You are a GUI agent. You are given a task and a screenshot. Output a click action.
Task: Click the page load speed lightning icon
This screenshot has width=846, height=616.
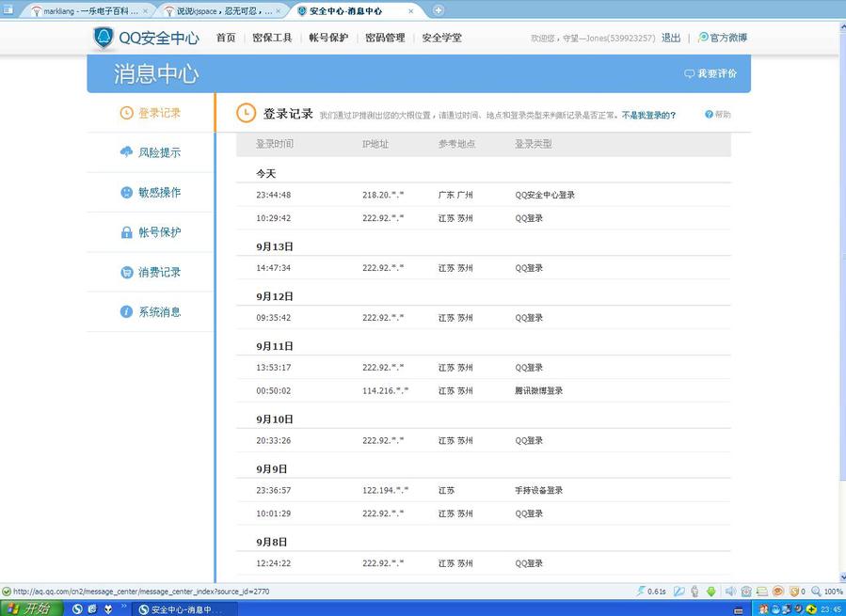tap(641, 592)
